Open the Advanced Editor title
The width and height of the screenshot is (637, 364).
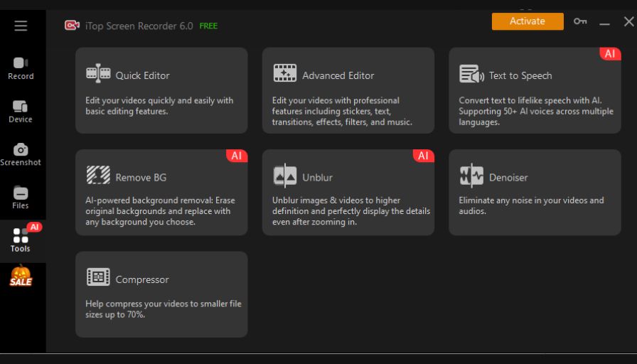click(x=338, y=75)
